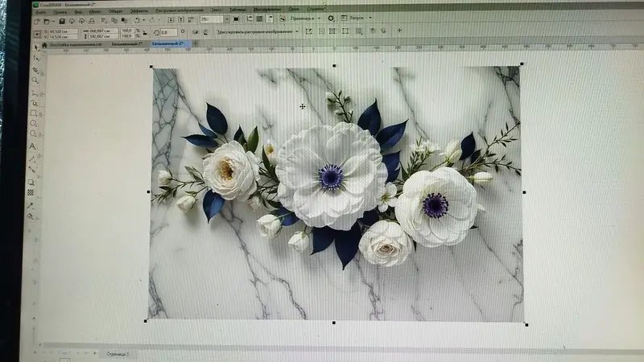Open the Таблица menu
Viewport: 644px width, 362px height.
pyautogui.click(x=237, y=10)
